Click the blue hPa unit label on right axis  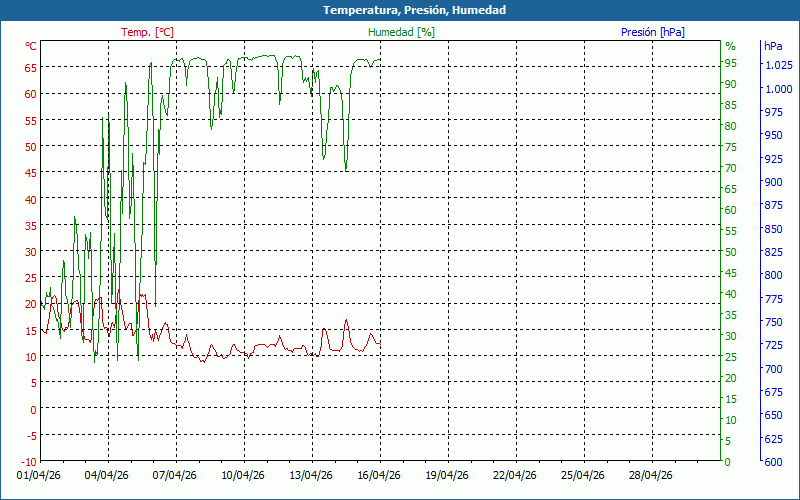pos(773,46)
